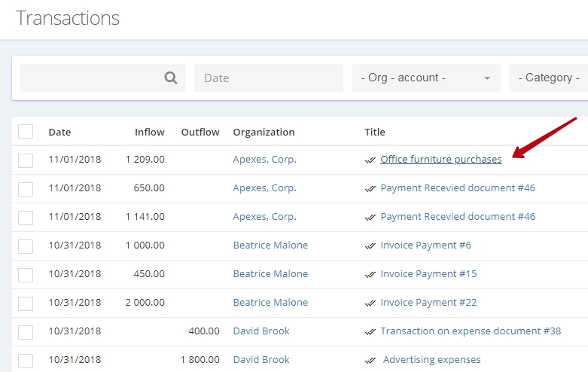
Task: Check the 1 800.00 David Brook row checkbox
Action: 26,361
